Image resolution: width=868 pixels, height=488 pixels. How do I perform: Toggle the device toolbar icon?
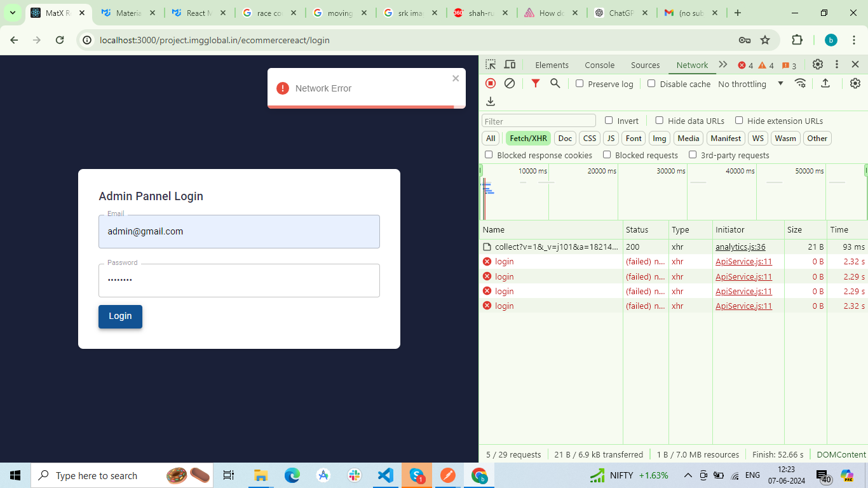[x=510, y=65]
